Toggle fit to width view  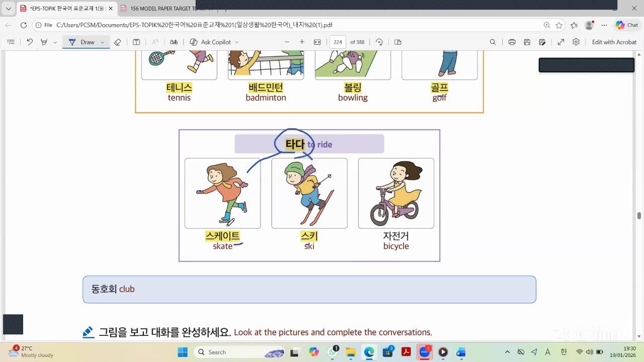click(317, 42)
